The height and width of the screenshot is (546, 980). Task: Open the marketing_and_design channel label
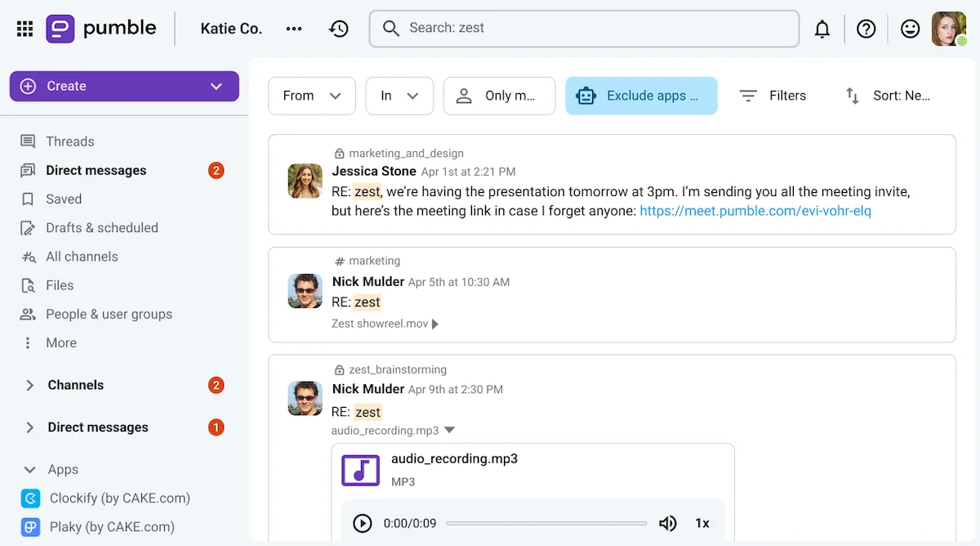pos(406,153)
